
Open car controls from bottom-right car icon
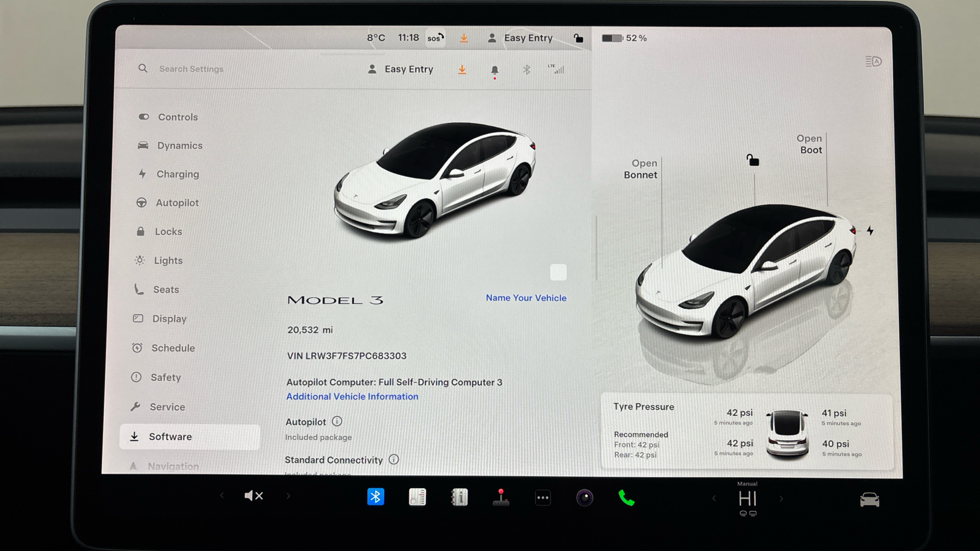click(x=869, y=499)
